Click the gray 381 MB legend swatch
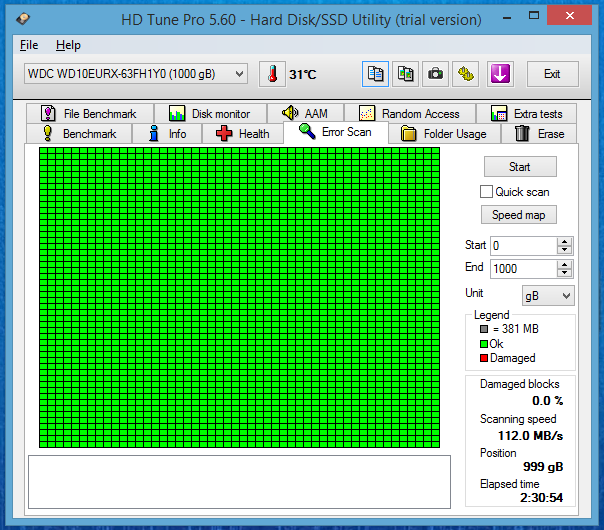This screenshot has height=530, width=604. click(484, 329)
